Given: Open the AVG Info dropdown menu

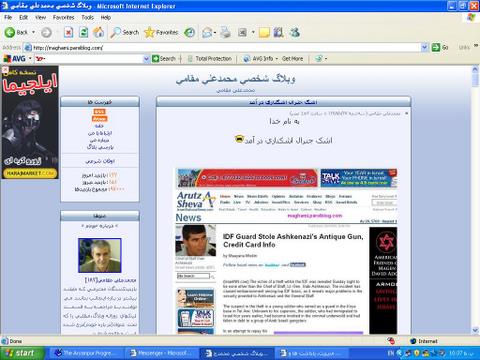Looking at the screenshot, I should (x=260, y=59).
